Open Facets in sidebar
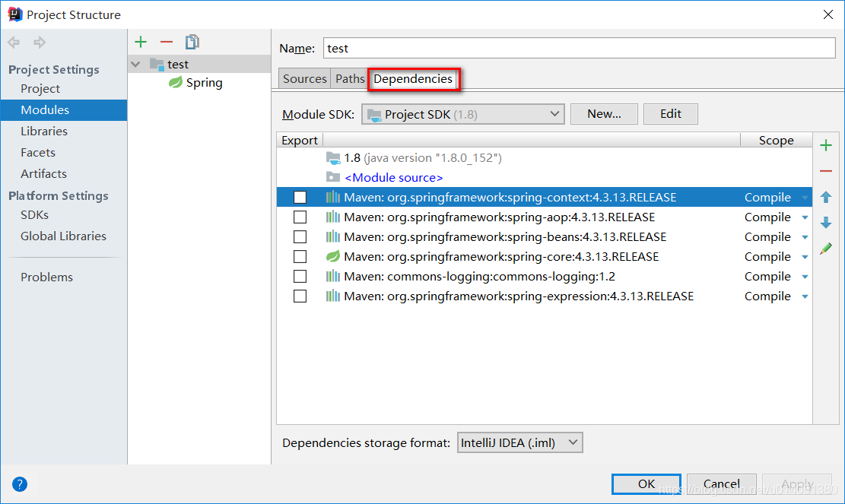845x504 pixels. [x=38, y=152]
